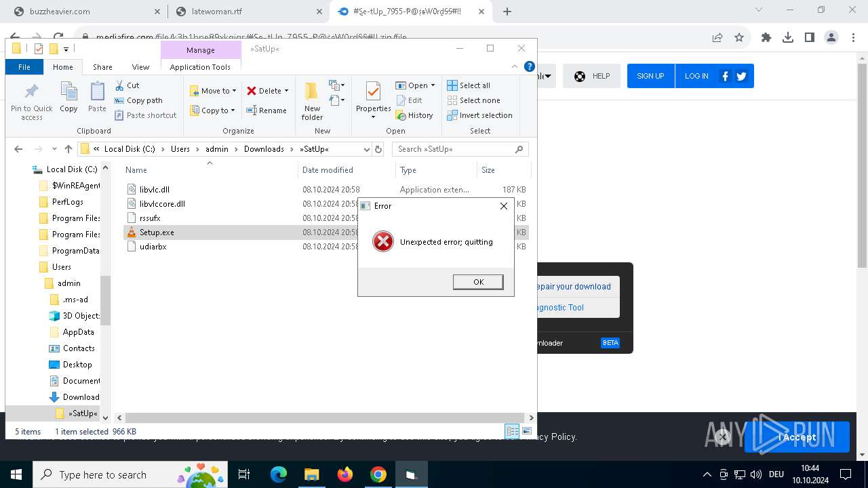Switch to latewoman.rtf browser tab
The height and width of the screenshot is (488, 868).
[248, 12]
